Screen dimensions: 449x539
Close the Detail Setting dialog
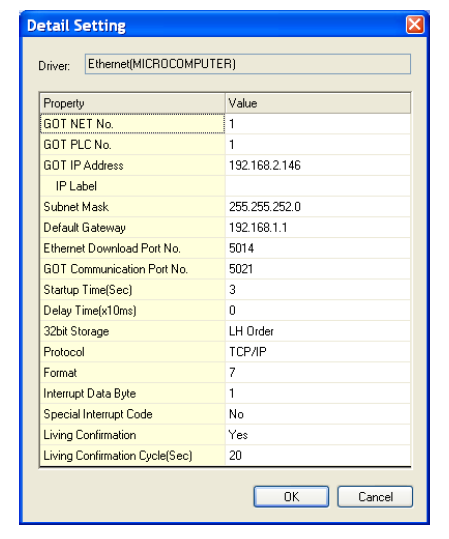[x=415, y=25]
